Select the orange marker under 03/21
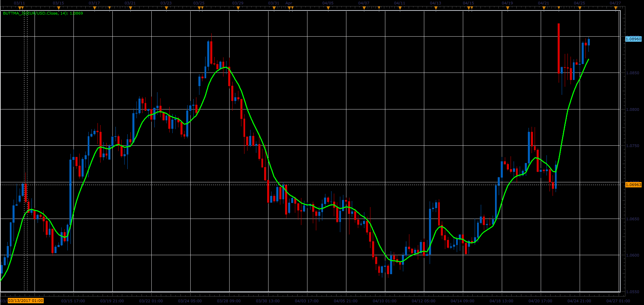 tap(130, 8)
